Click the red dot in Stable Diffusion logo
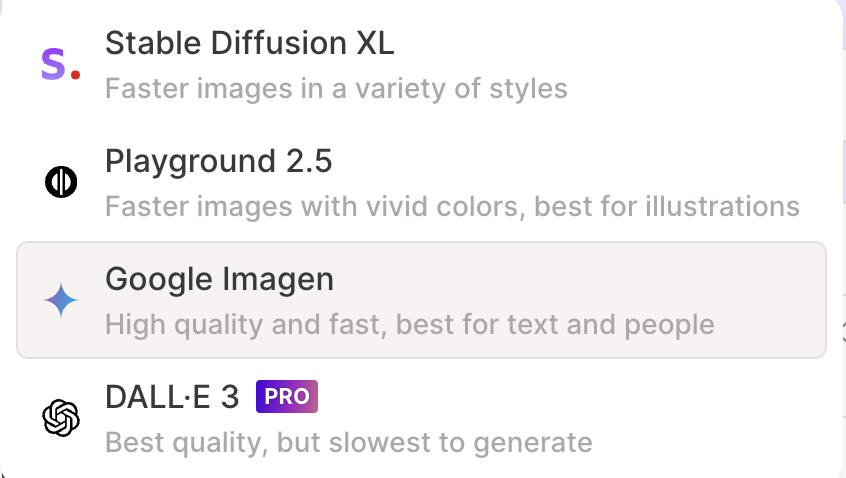The image size is (846, 478). click(76, 75)
